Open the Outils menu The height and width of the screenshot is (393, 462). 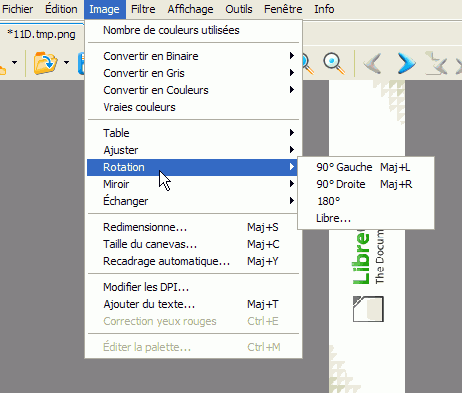pyautogui.click(x=239, y=9)
